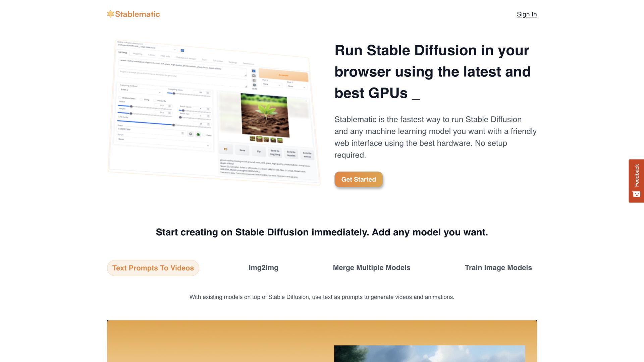Click the checkpoint refresh icon beside the model dropdown
This screenshot has height=362, width=644.
pyautogui.click(x=182, y=51)
